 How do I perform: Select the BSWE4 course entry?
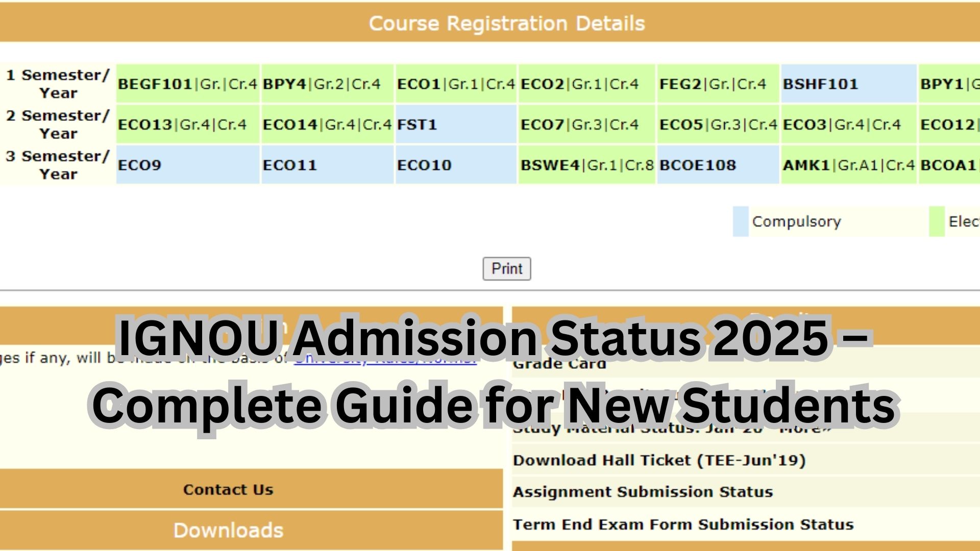pyautogui.click(x=586, y=165)
